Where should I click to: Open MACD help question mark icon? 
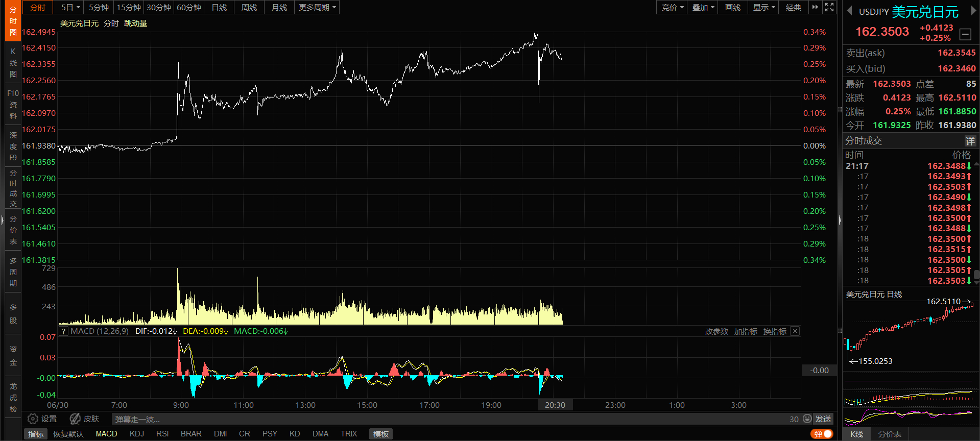63,331
